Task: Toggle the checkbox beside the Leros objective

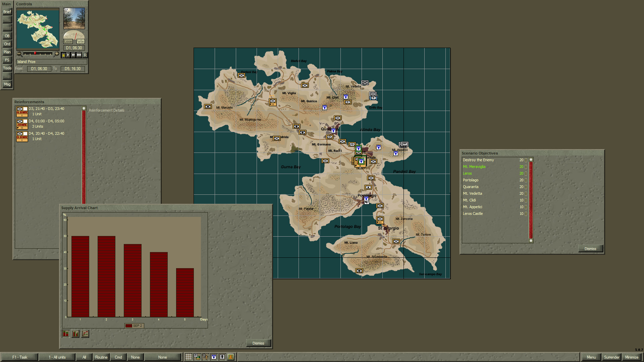Action: coord(525,173)
